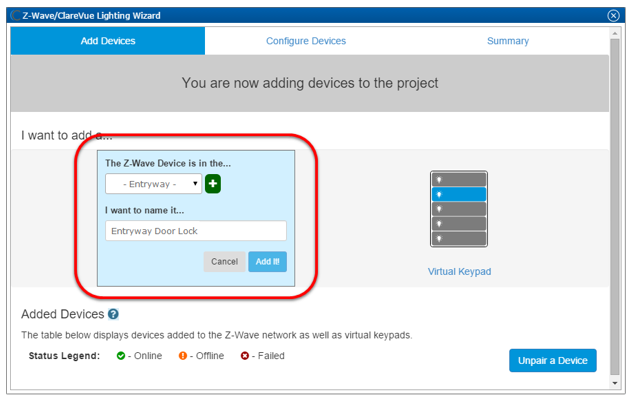631x400 pixels.
Task: Open the Added Devices help icon
Action: 113,314
